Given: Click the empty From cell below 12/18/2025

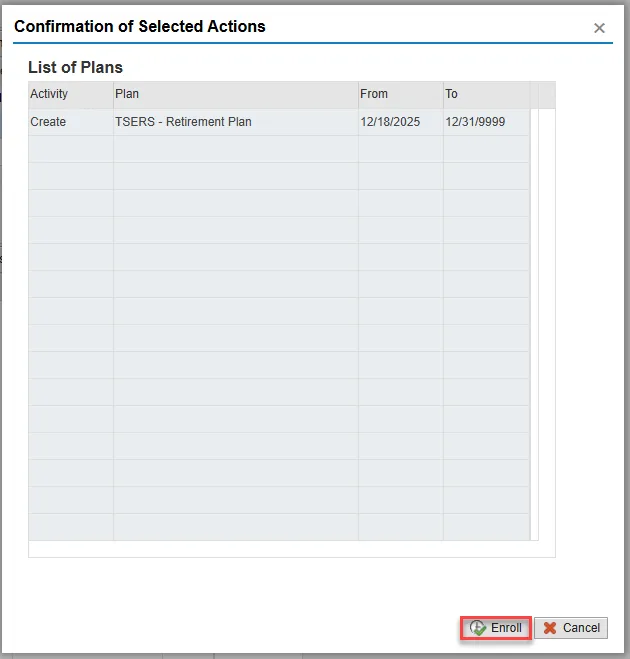Looking at the screenshot, I should (x=400, y=149).
